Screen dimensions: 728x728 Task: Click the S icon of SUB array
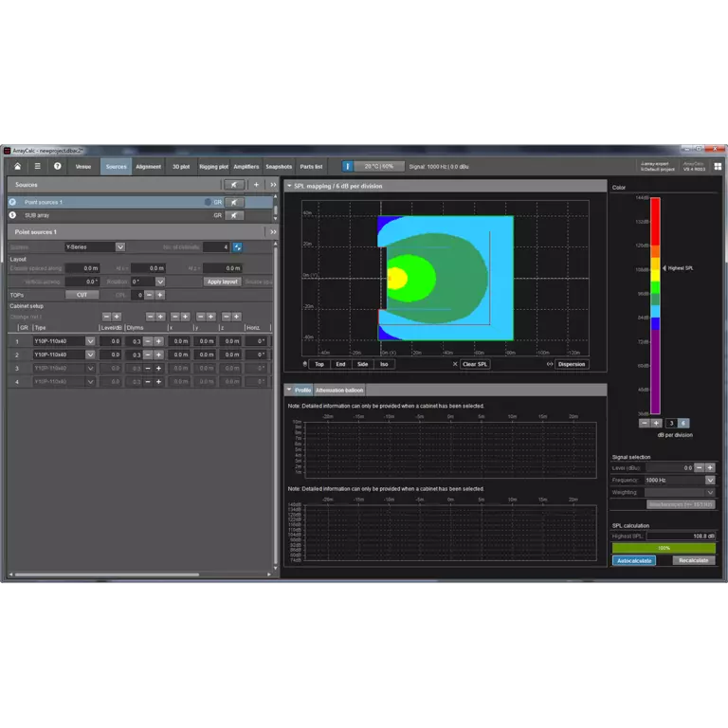coord(12,215)
